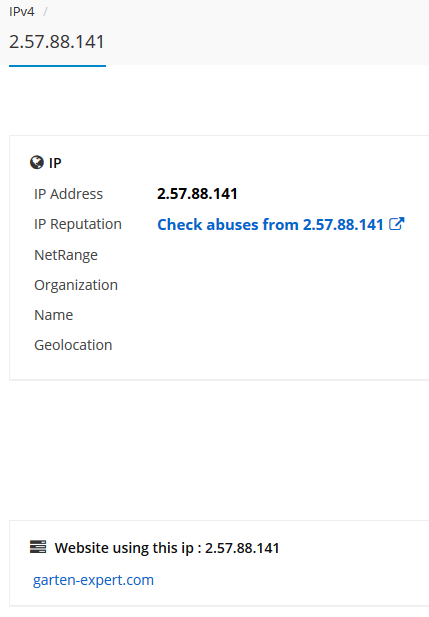The image size is (429, 617).
Task: Open the garten-expert.com website link
Action: tap(93, 580)
